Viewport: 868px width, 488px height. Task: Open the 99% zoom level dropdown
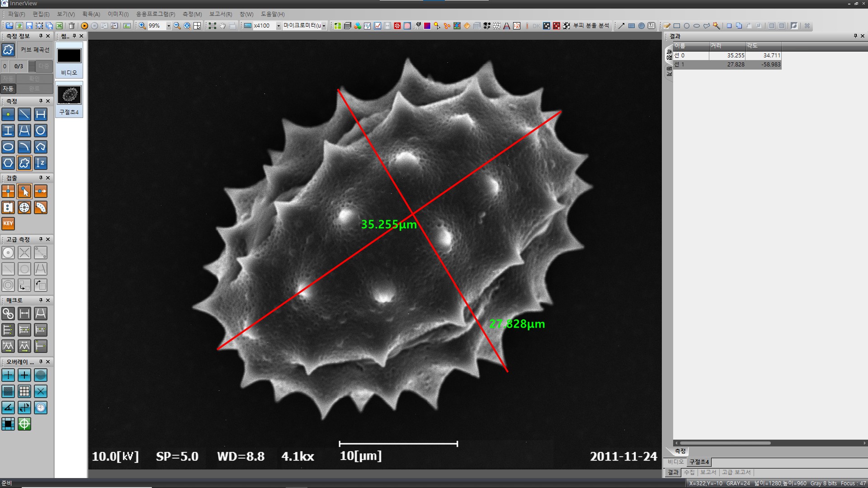point(169,26)
